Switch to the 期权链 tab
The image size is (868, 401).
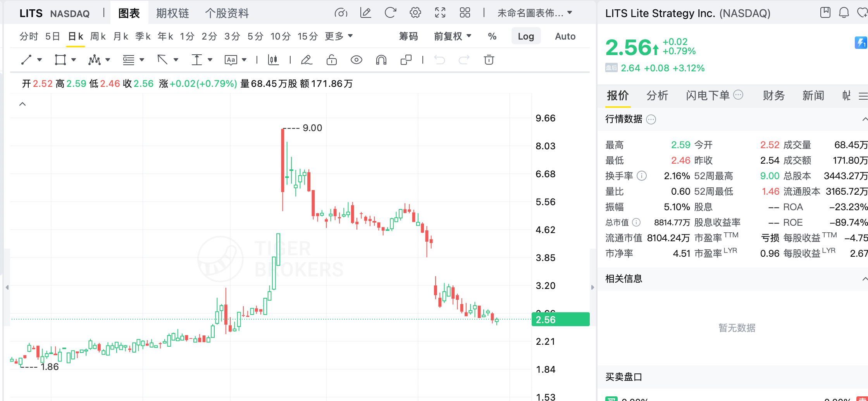172,13
